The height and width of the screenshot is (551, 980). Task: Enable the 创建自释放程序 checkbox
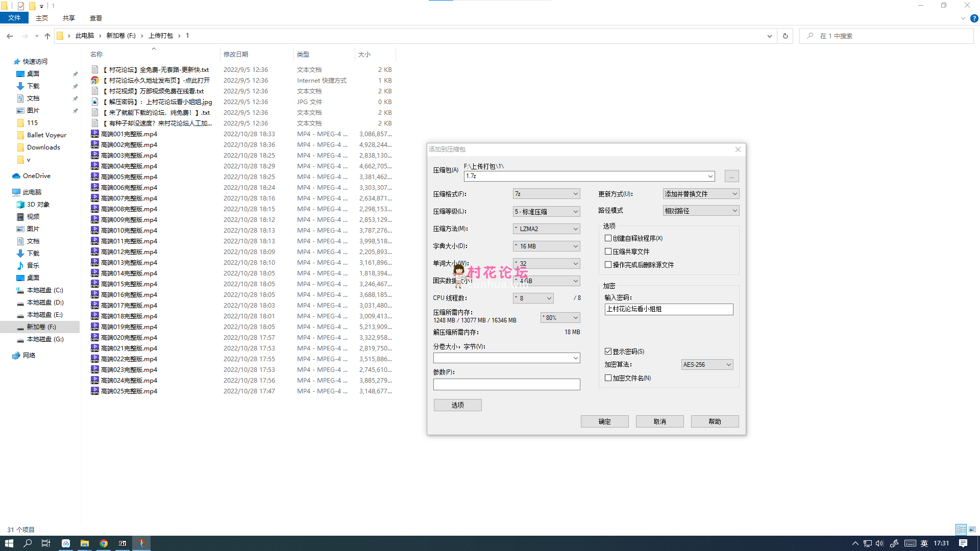click(x=608, y=238)
